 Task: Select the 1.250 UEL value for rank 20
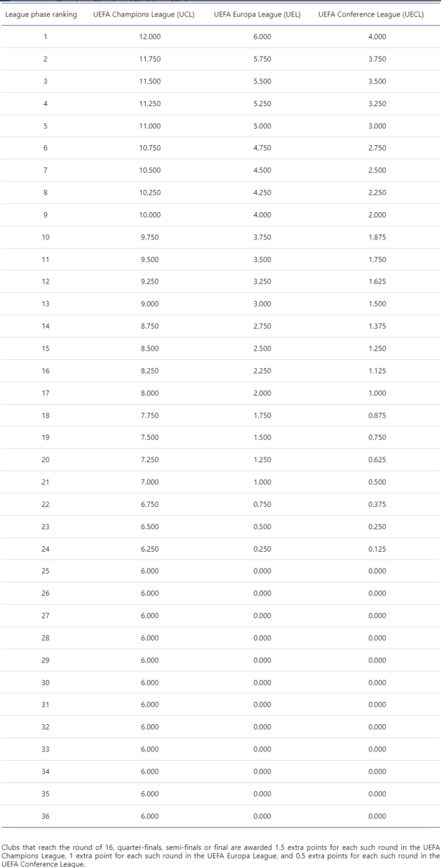coord(262,460)
